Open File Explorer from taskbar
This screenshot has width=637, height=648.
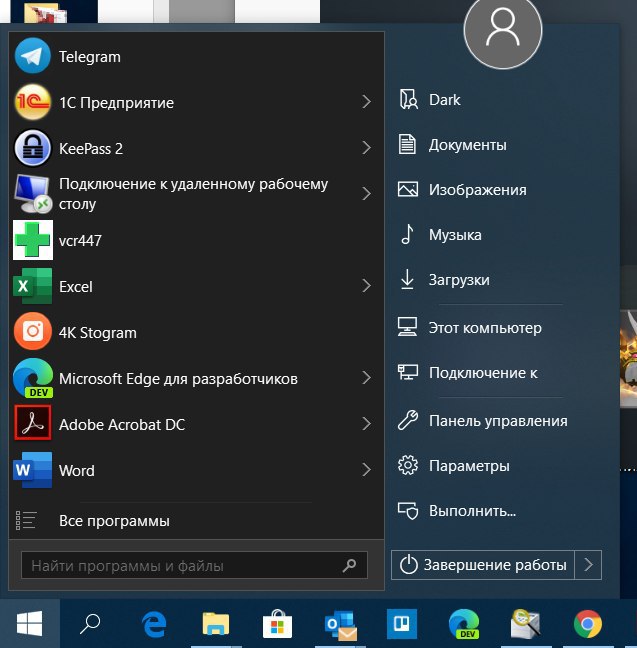point(216,624)
